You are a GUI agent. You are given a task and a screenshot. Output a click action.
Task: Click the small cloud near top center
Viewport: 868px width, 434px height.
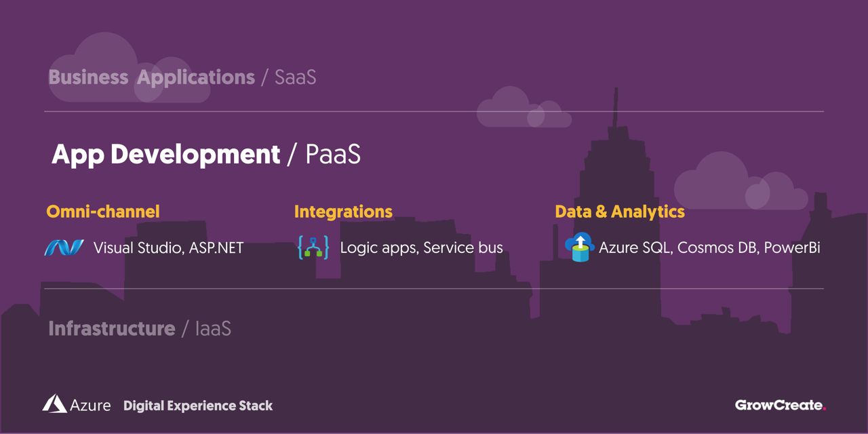(524, 108)
